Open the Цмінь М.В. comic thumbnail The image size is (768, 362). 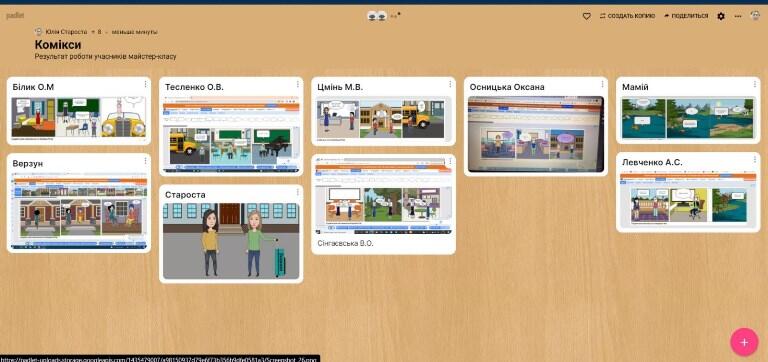point(384,119)
